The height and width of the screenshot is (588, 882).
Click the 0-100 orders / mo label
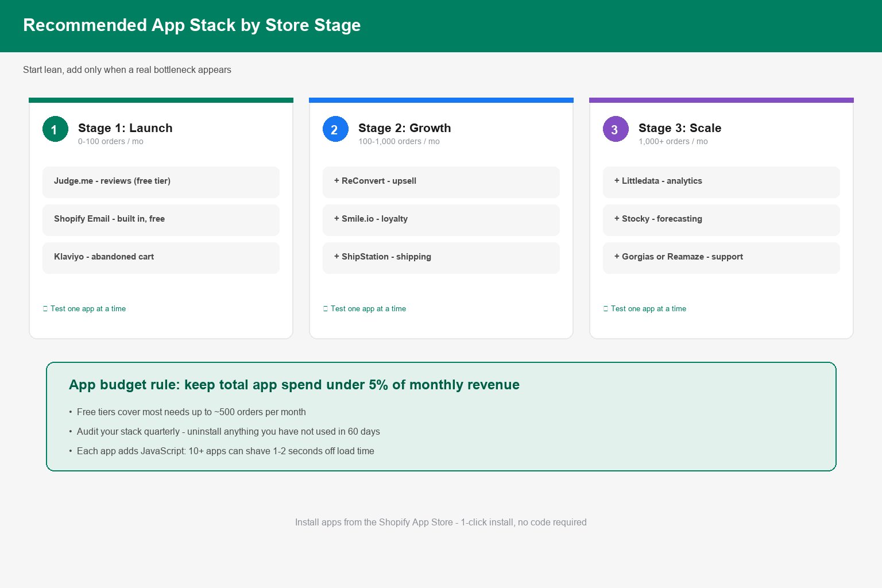tap(111, 141)
